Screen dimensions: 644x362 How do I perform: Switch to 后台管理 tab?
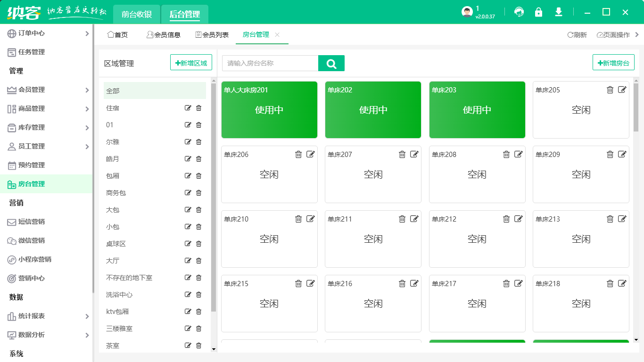[185, 14]
